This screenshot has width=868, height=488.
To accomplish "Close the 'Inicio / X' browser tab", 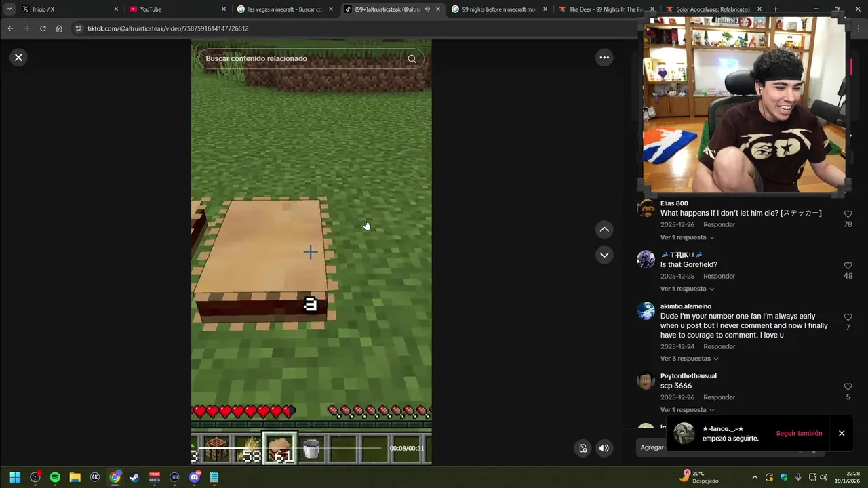I will pos(116,9).
